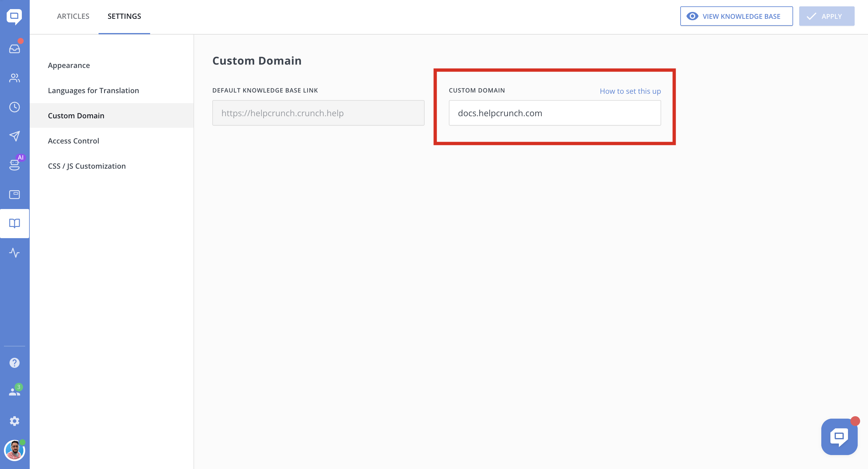This screenshot has height=469, width=868.
Task: Open the Contacts people icon
Action: tap(15, 78)
